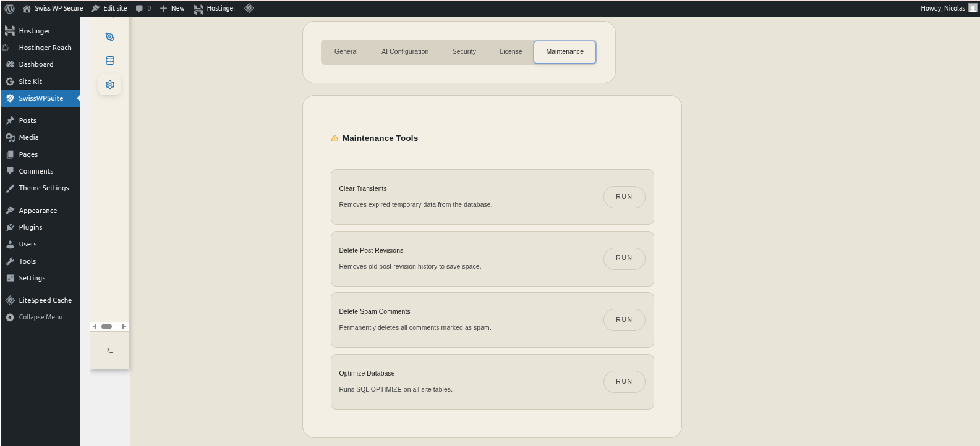The width and height of the screenshot is (980, 446).
Task: Open the LiteSpeed diamond icon in admin bar
Action: coord(249,8)
